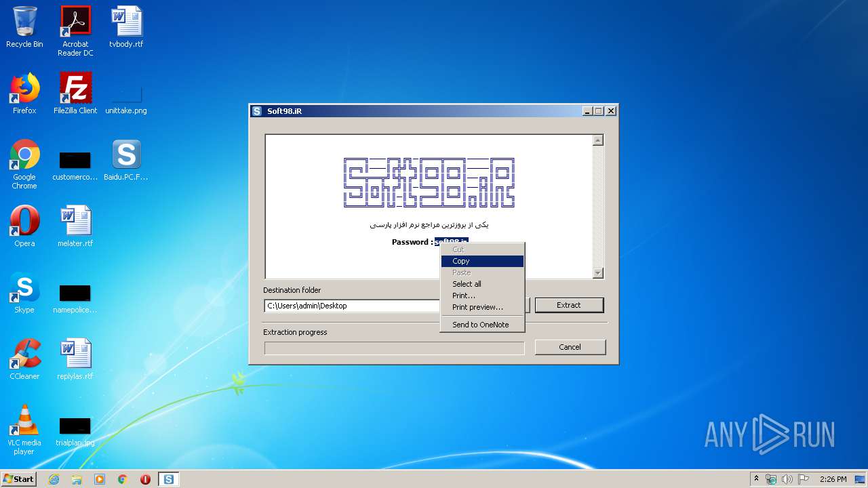Click the text pane scroll up arrow
The height and width of the screenshot is (488, 868).
pos(598,141)
